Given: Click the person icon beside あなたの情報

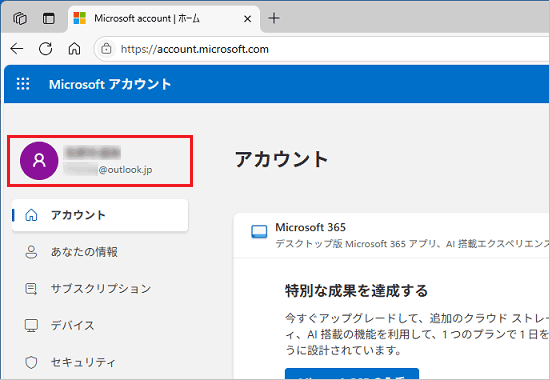Looking at the screenshot, I should (31, 252).
